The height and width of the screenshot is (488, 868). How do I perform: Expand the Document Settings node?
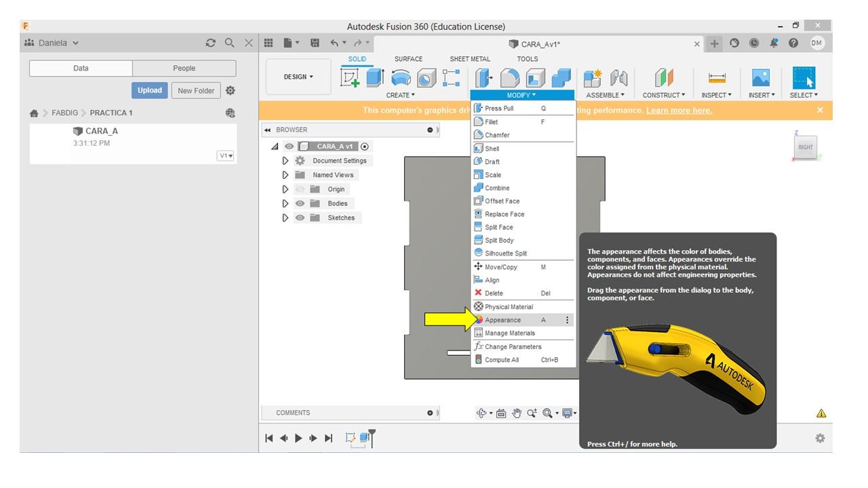(x=285, y=161)
